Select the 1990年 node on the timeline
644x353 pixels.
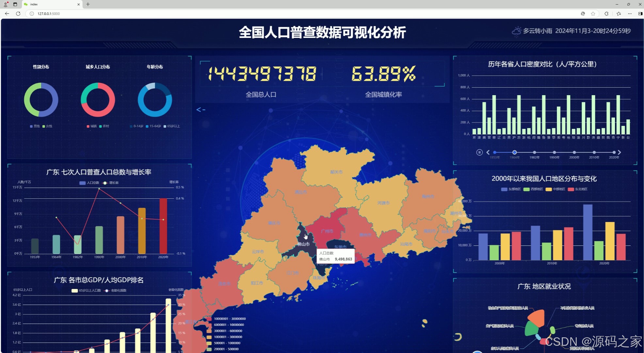(554, 152)
